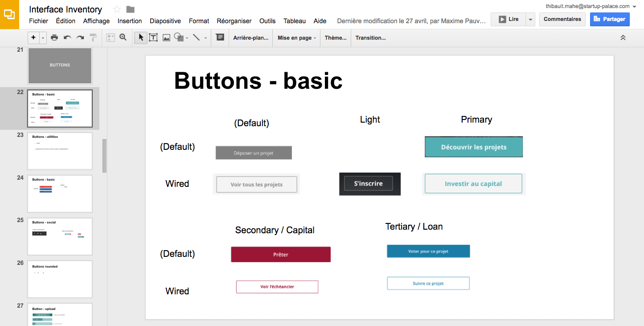
Task: Select the text box tool
Action: pos(153,38)
